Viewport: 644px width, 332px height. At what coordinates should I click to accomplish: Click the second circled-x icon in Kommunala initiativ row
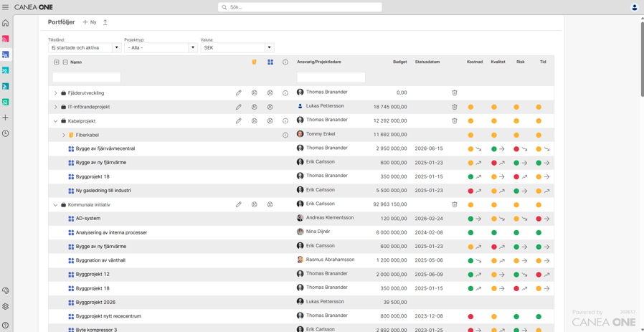pos(270,204)
